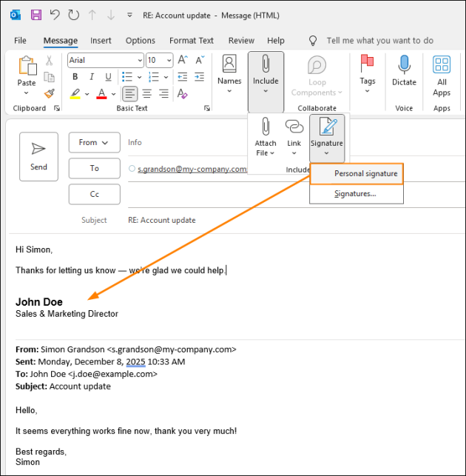466x476 pixels.
Task: Toggle Bold formatting
Action: pos(75,77)
